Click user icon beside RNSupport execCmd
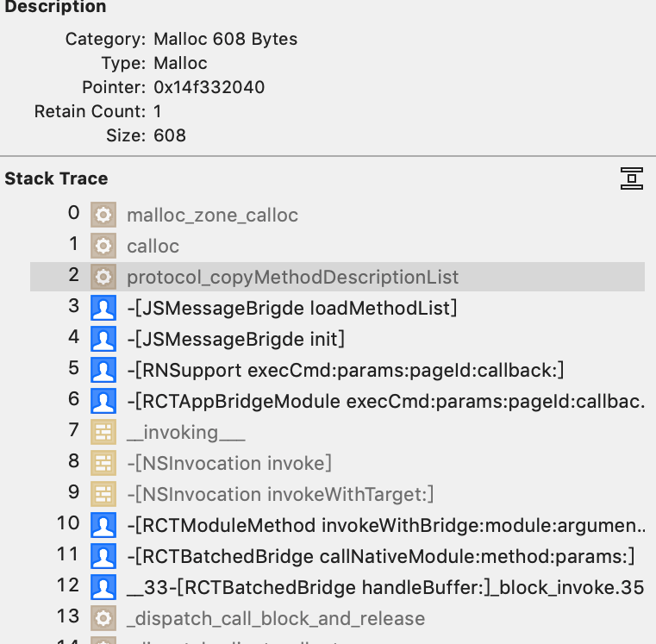The width and height of the screenshot is (656, 644). 103,370
